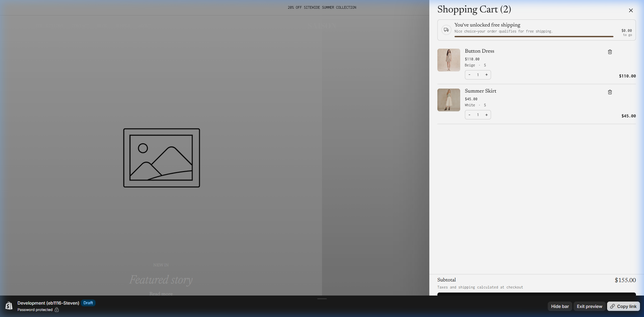Exit the theme preview
This screenshot has width=644, height=317.
589,306
